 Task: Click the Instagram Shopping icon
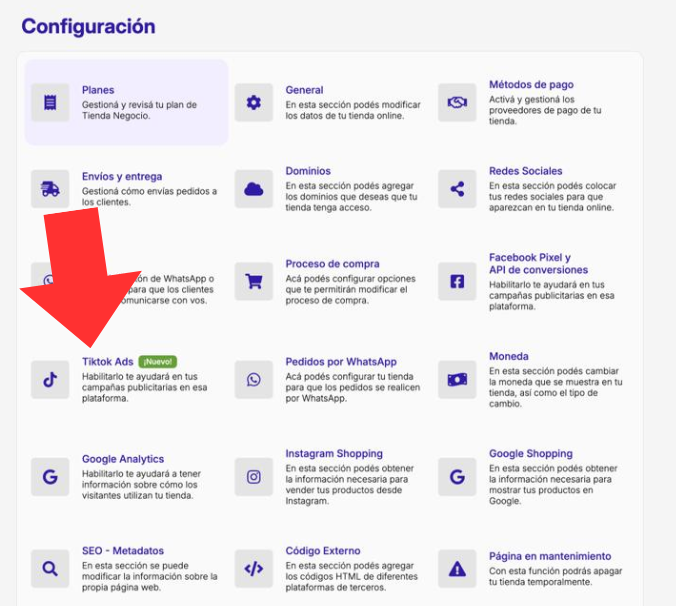pos(254,477)
